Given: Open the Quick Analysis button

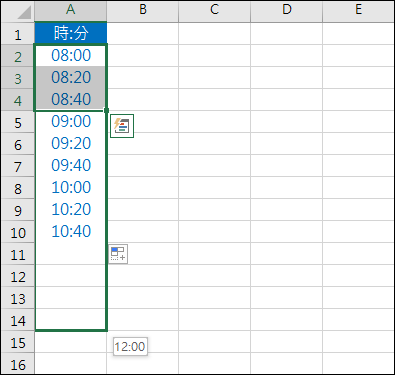Looking at the screenshot, I should [122, 126].
